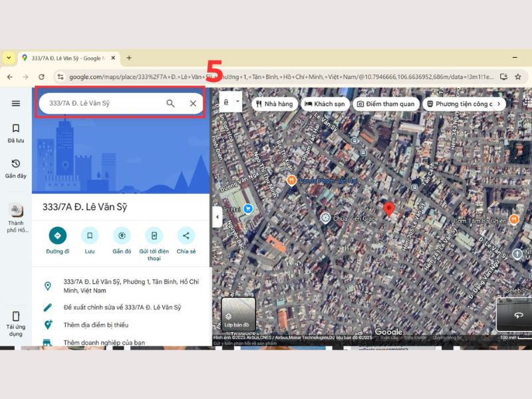The width and height of the screenshot is (532, 399).
Task: Open a new browser tab
Action: pos(129,58)
